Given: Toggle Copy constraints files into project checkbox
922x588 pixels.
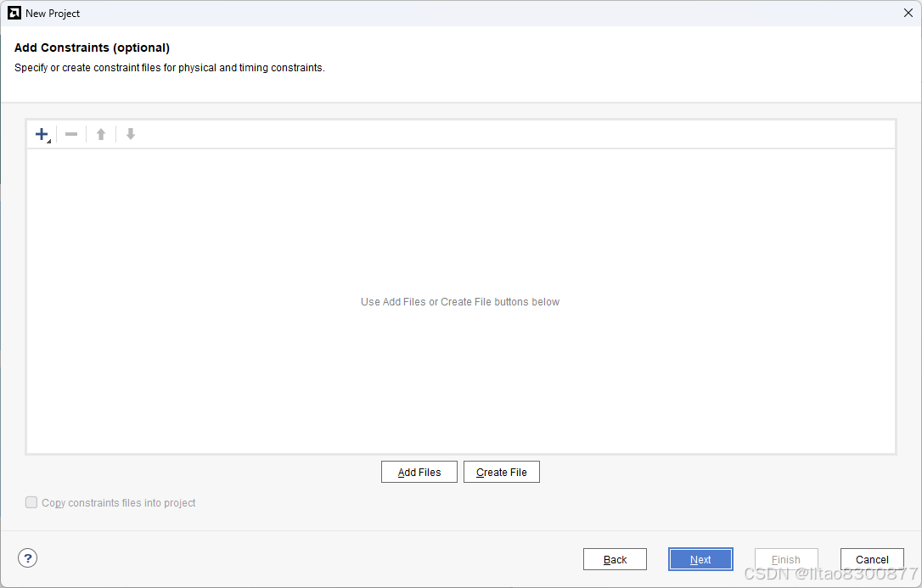Looking at the screenshot, I should pyautogui.click(x=31, y=502).
